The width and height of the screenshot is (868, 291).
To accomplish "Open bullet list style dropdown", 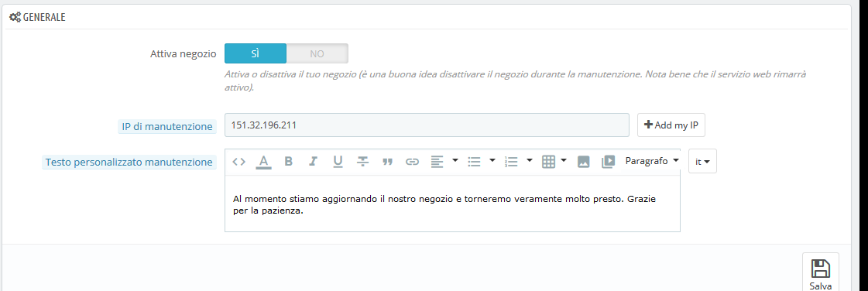I will [492, 161].
